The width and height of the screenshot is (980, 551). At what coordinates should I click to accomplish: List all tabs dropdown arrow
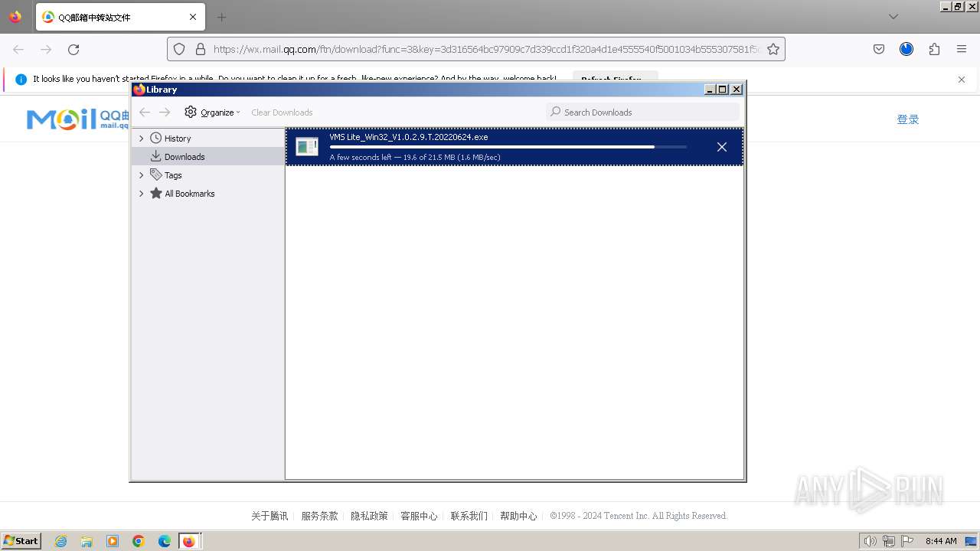(x=893, y=17)
